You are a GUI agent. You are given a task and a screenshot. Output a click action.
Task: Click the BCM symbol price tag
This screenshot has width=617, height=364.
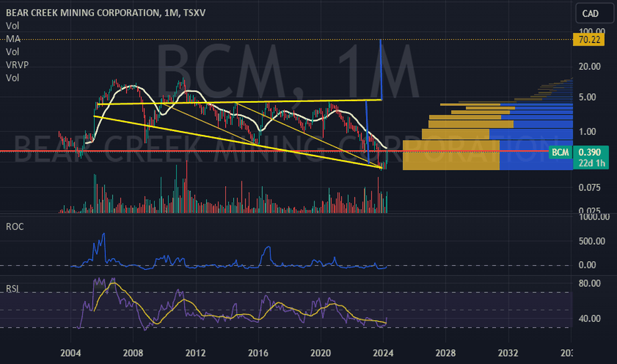[560, 152]
